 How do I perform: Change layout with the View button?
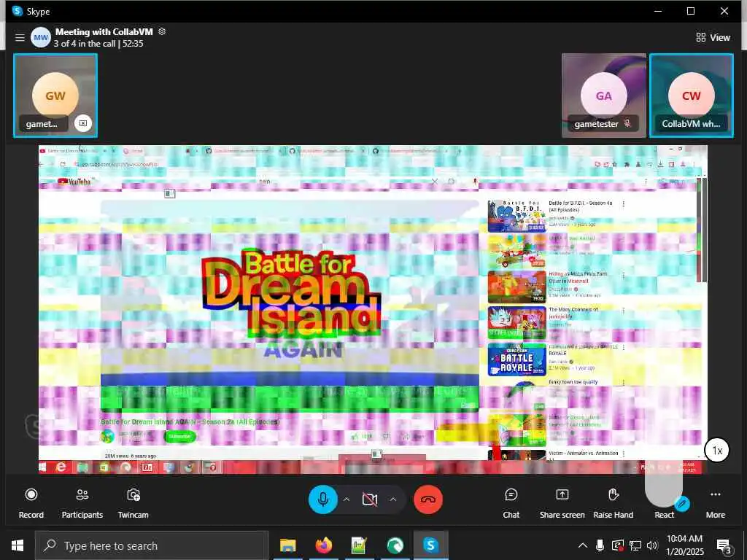click(x=713, y=37)
